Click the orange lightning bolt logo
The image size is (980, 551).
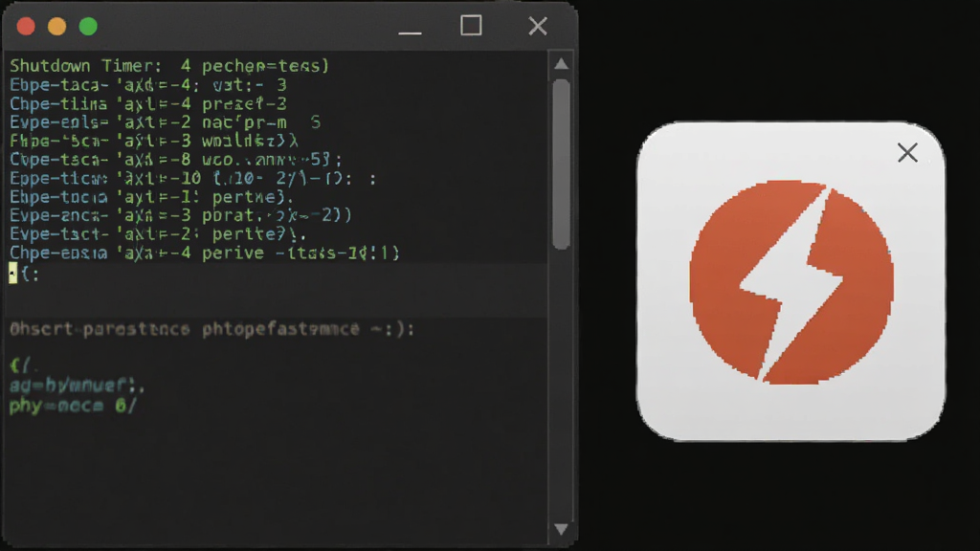tap(791, 282)
